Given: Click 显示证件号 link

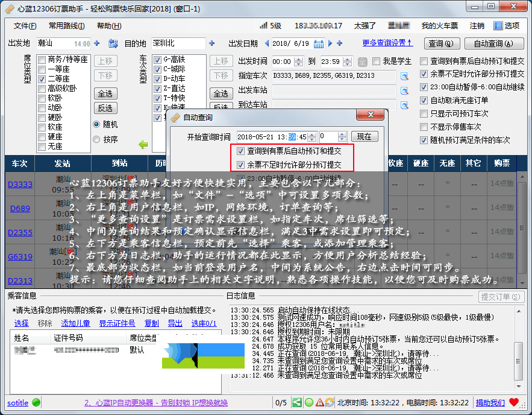Looking at the screenshot, I should coord(117,323).
